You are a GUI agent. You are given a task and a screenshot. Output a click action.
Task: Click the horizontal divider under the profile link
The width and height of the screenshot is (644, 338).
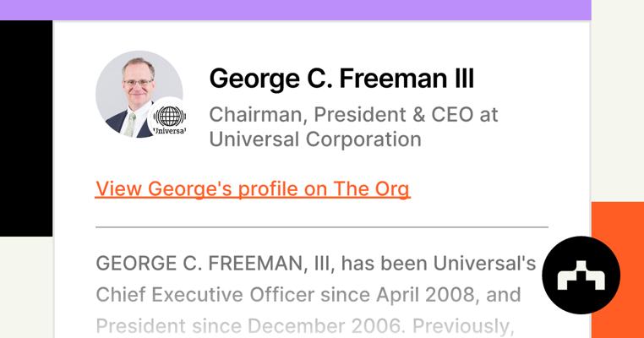point(321,227)
